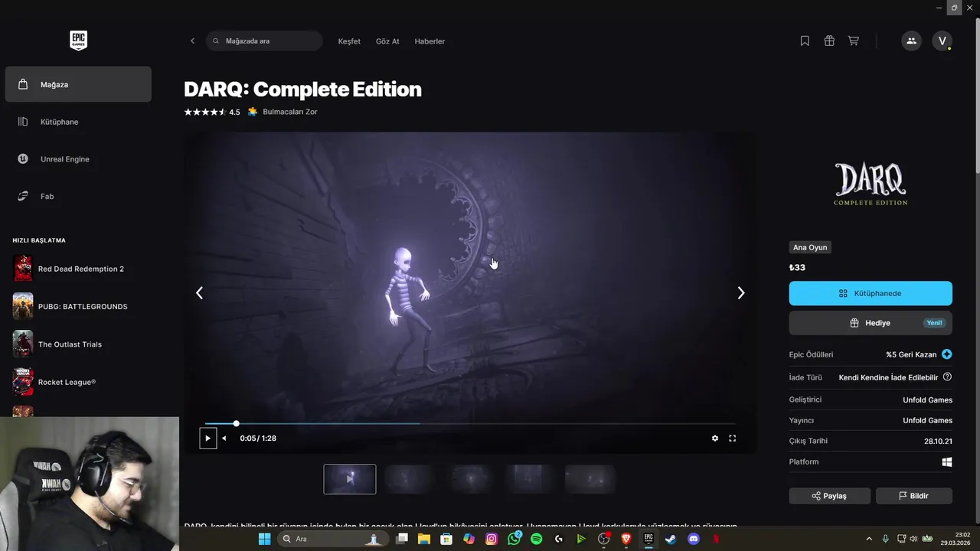The image size is (980, 551).
Task: Click the Kütüphanede button
Action: [871, 293]
